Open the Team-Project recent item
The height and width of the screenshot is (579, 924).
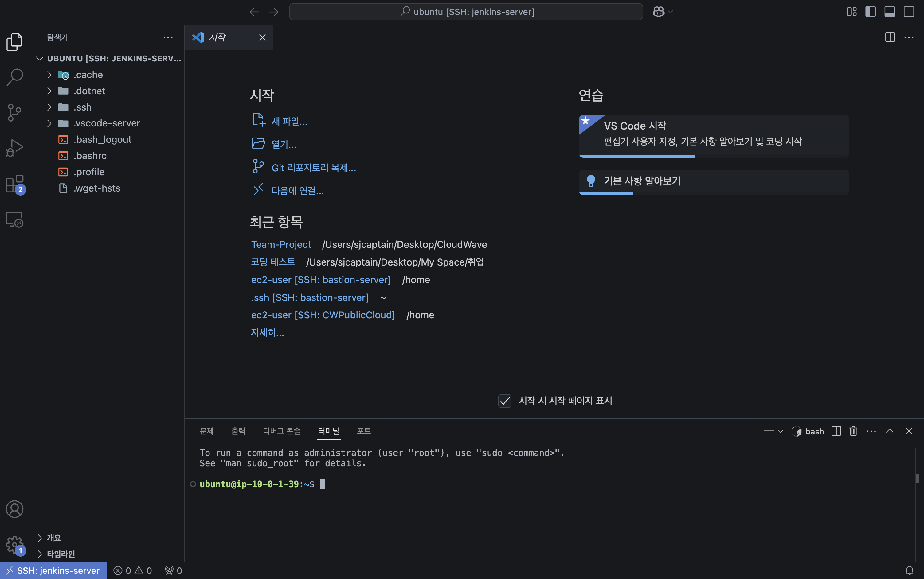pos(281,244)
